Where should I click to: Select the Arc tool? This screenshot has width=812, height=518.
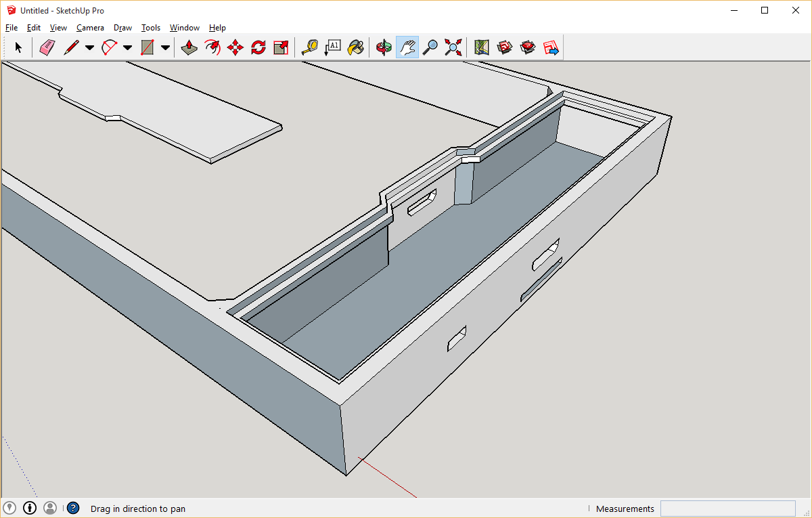pos(109,47)
